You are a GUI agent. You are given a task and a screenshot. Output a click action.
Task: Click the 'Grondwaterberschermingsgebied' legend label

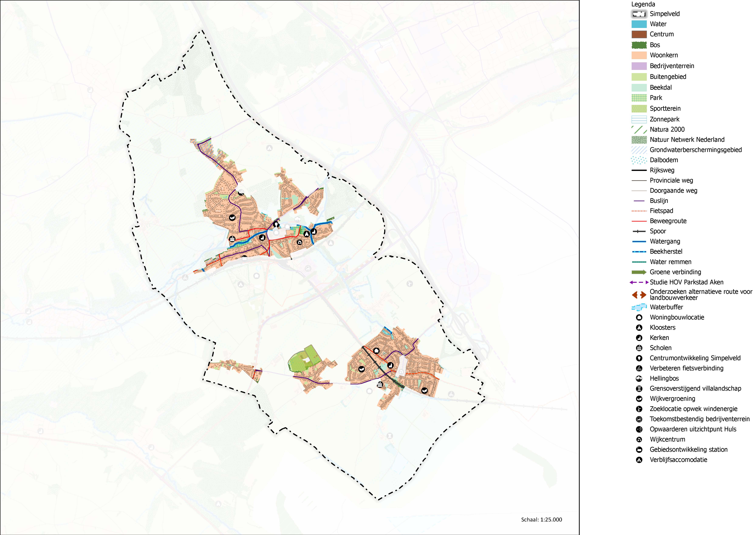click(x=696, y=150)
